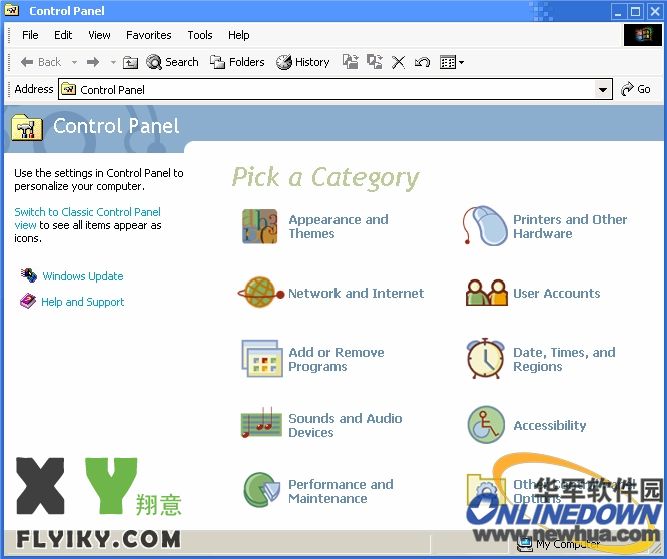
Task: Click the Control Panel header toolbox icon
Action: 27,127
